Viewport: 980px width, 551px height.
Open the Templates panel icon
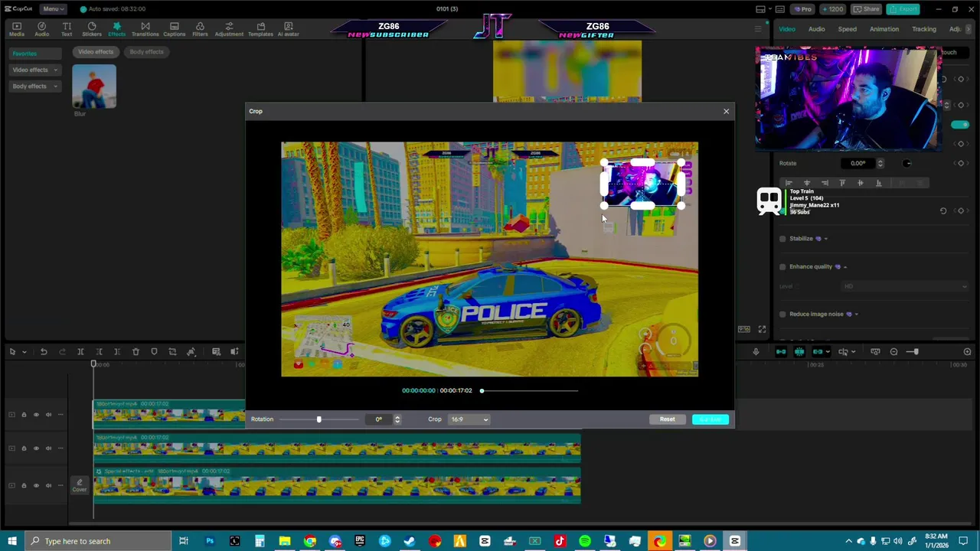click(x=260, y=29)
